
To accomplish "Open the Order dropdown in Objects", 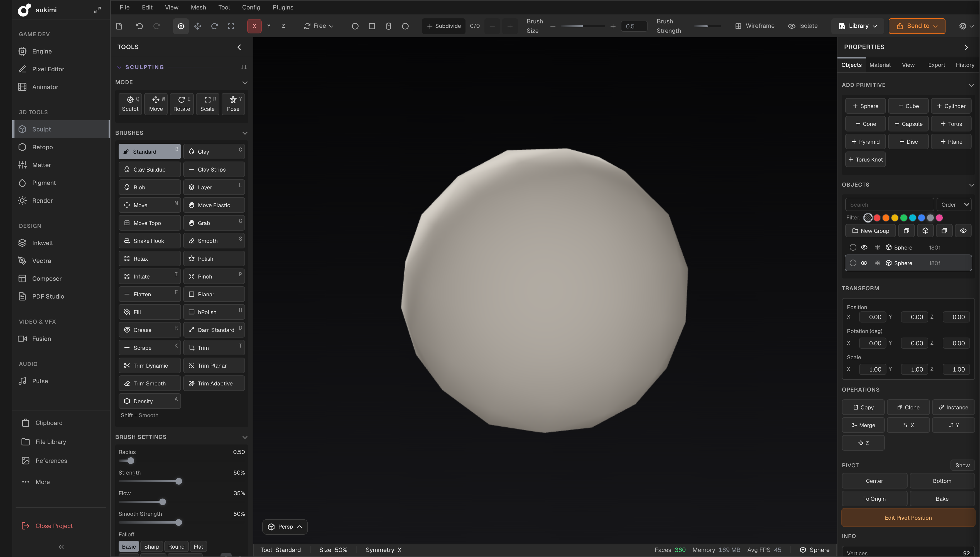I will [954, 205].
